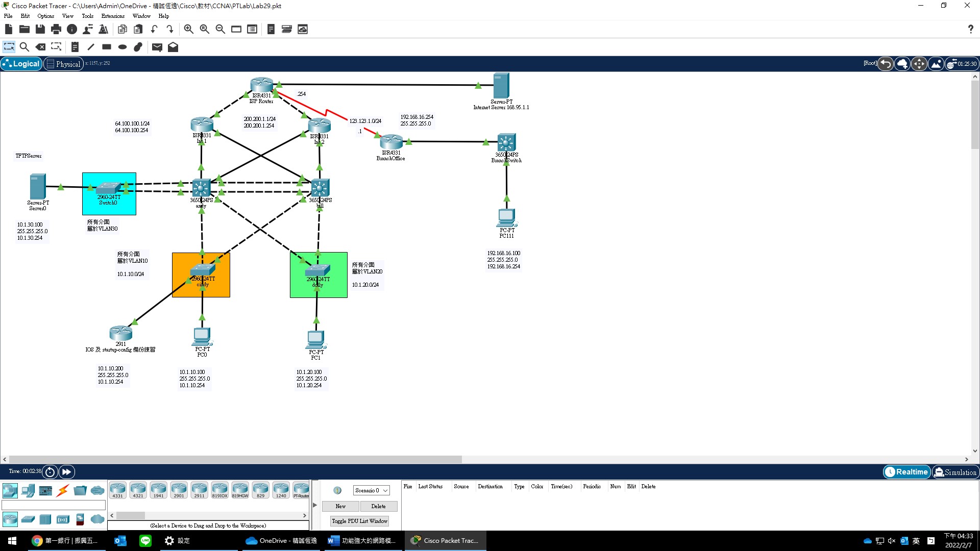Open the View menu
Viewport: 980px width, 551px height.
coord(67,16)
